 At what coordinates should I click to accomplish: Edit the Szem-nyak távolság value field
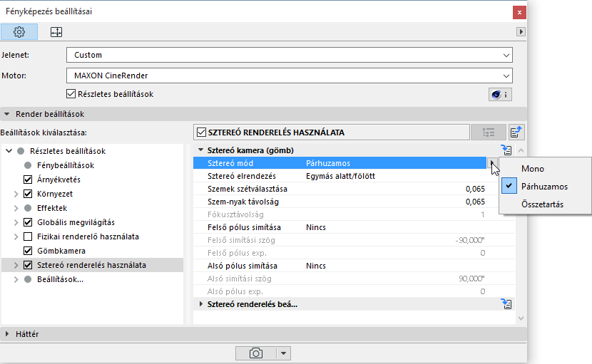[475, 202]
